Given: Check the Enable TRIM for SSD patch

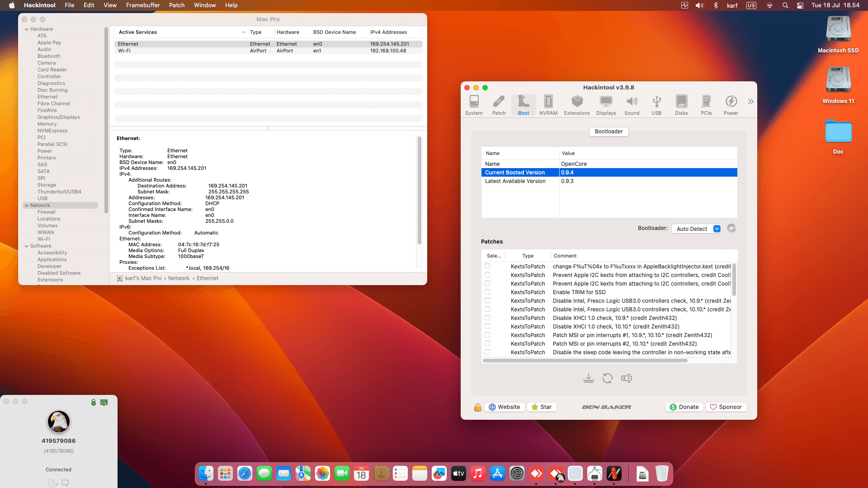Looking at the screenshot, I should click(487, 292).
